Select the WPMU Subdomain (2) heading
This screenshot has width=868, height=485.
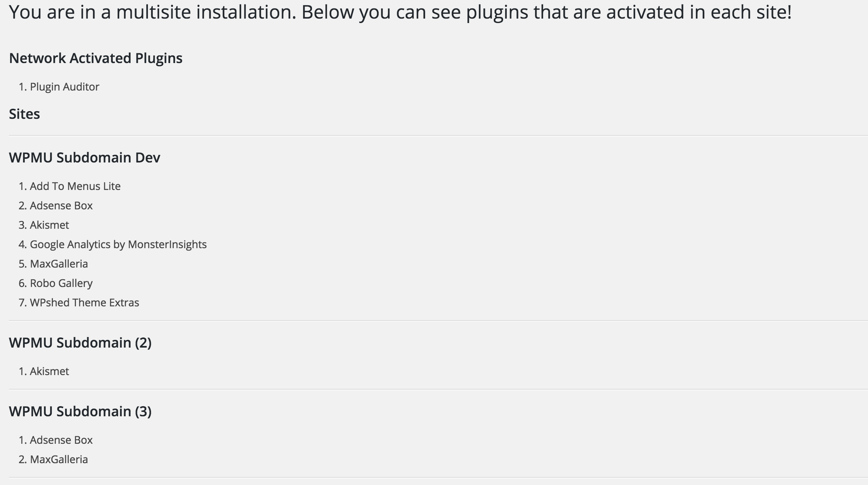coord(80,343)
